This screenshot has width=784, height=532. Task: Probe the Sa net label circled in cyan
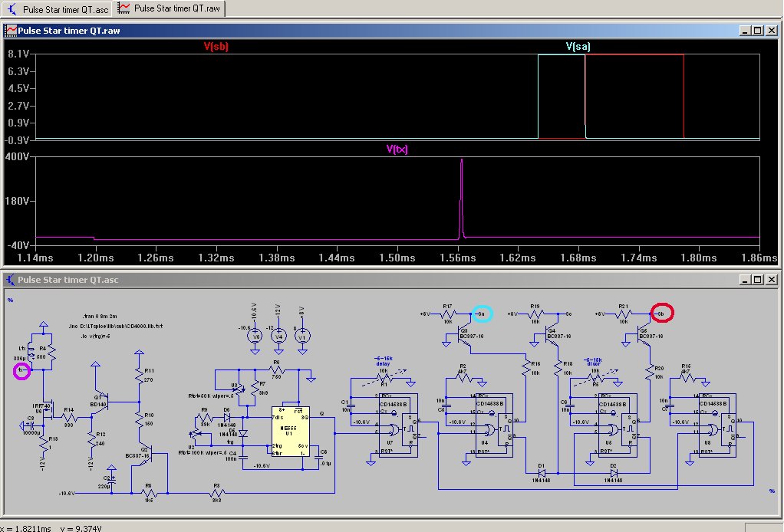pos(482,314)
